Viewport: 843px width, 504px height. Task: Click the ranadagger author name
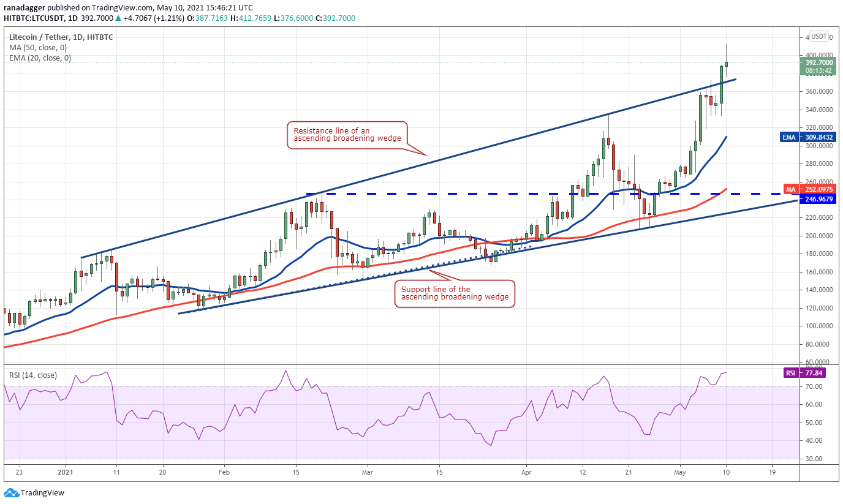coord(28,7)
